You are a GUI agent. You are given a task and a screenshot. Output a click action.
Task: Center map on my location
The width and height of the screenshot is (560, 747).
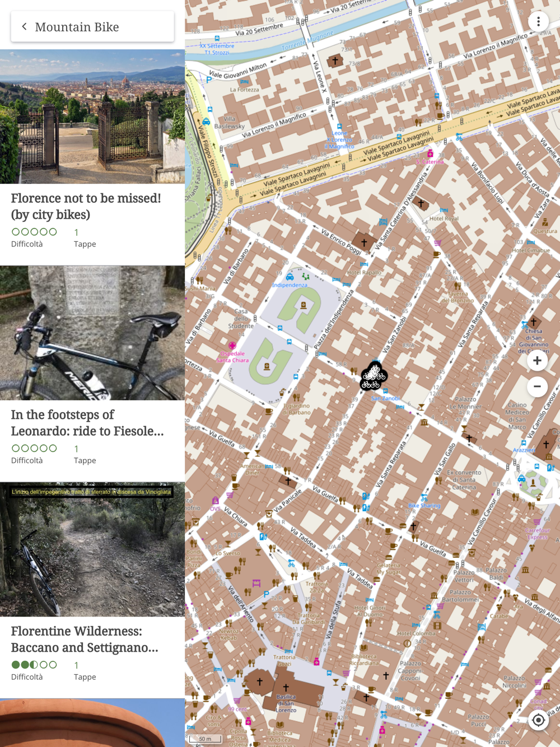pyautogui.click(x=538, y=720)
